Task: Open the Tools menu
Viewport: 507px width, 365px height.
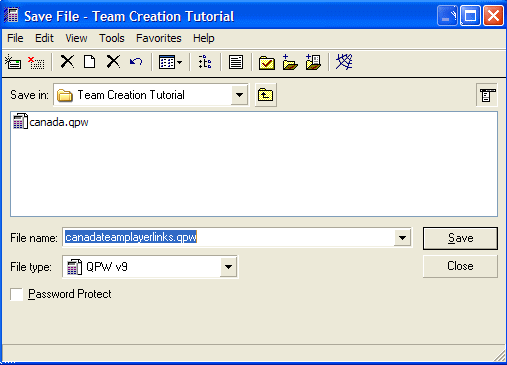Action: 112,38
